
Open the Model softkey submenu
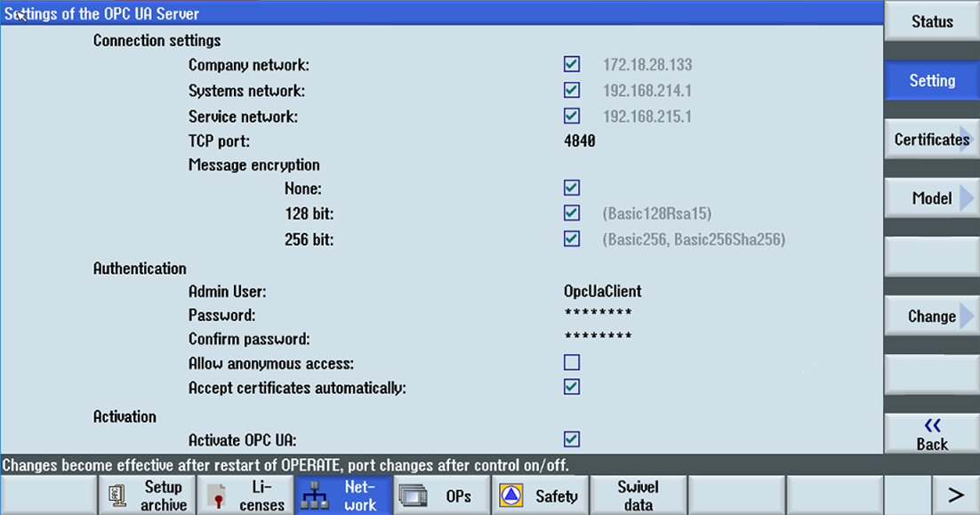click(x=931, y=197)
